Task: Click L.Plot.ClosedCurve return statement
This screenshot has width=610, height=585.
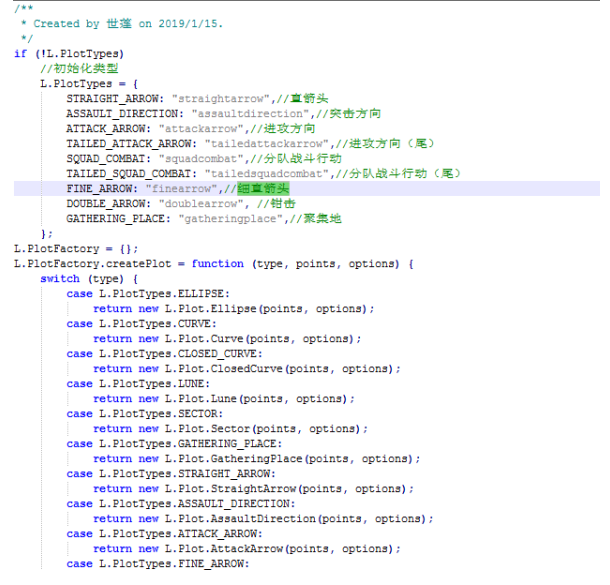Action: (247, 369)
